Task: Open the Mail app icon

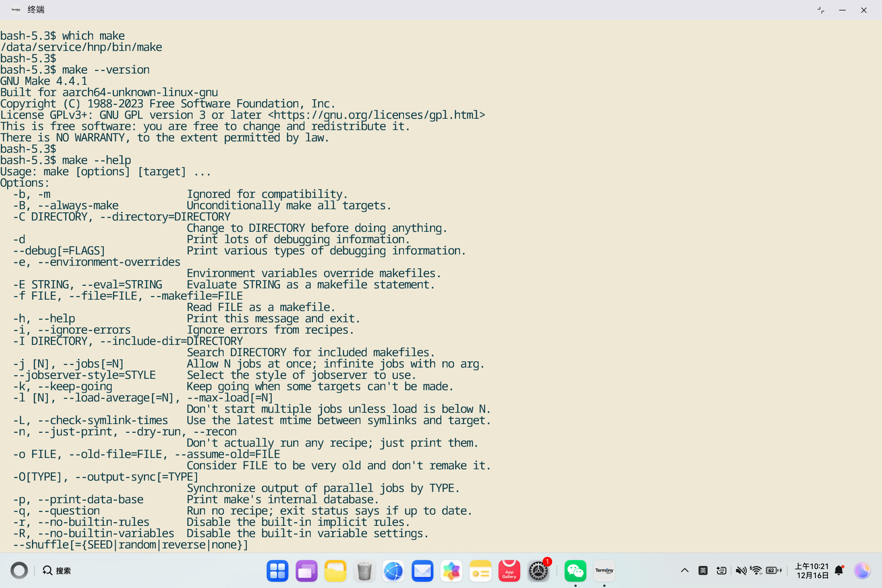Action: click(x=422, y=571)
